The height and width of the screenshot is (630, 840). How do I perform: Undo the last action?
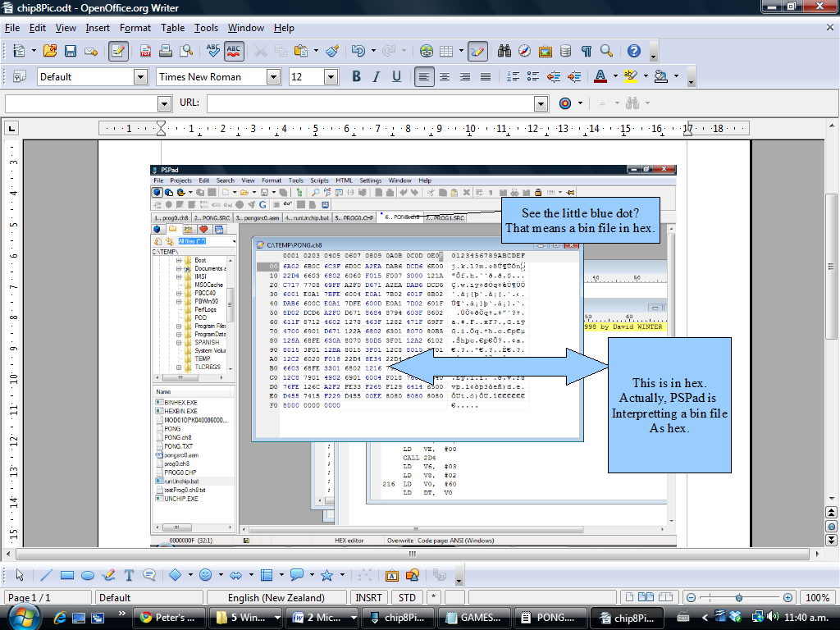tap(358, 51)
